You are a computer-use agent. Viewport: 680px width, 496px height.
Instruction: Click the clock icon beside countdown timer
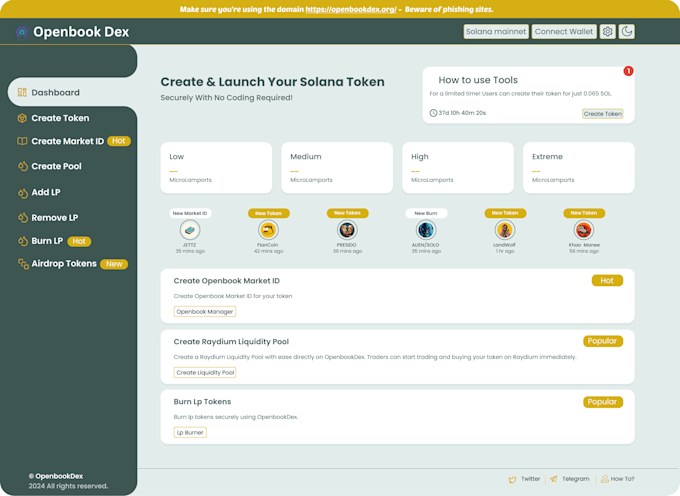tap(433, 113)
